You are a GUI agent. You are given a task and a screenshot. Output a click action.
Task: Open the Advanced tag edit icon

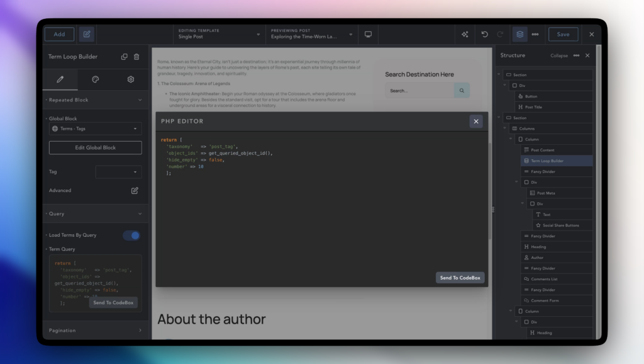(135, 190)
